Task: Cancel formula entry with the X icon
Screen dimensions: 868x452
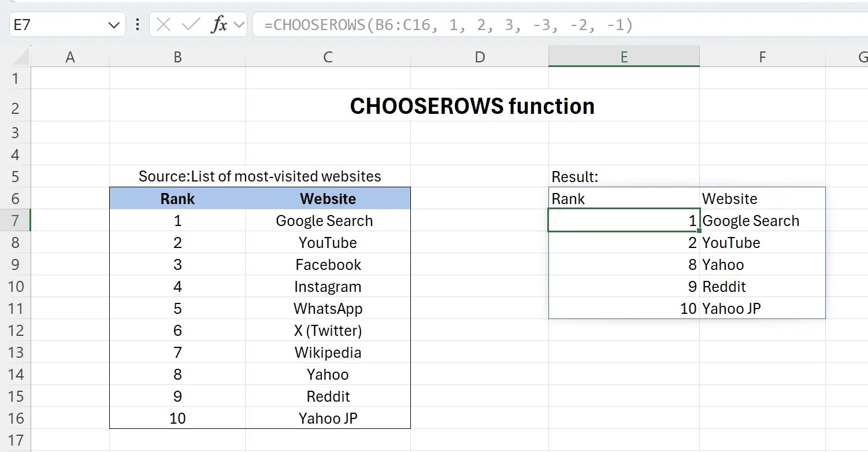Action: click(x=163, y=24)
